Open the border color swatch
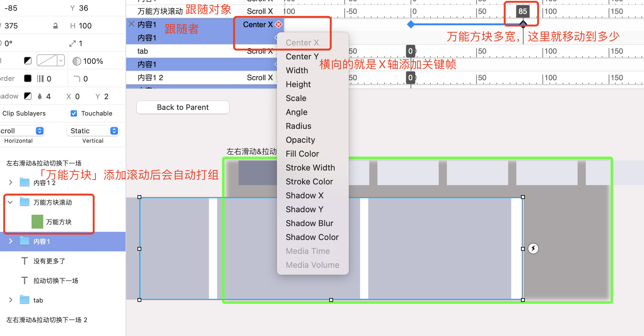The height and width of the screenshot is (336, 644). click(x=28, y=78)
